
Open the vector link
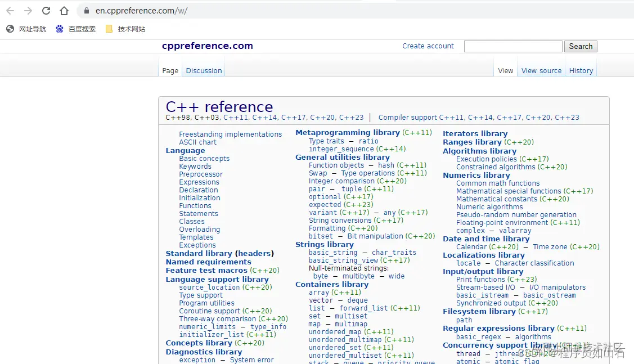pyautogui.click(x=321, y=300)
